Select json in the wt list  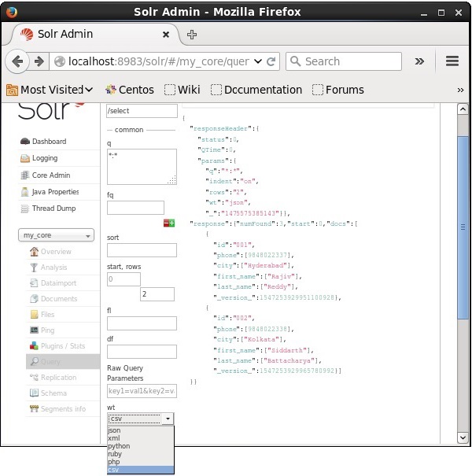(x=141, y=430)
